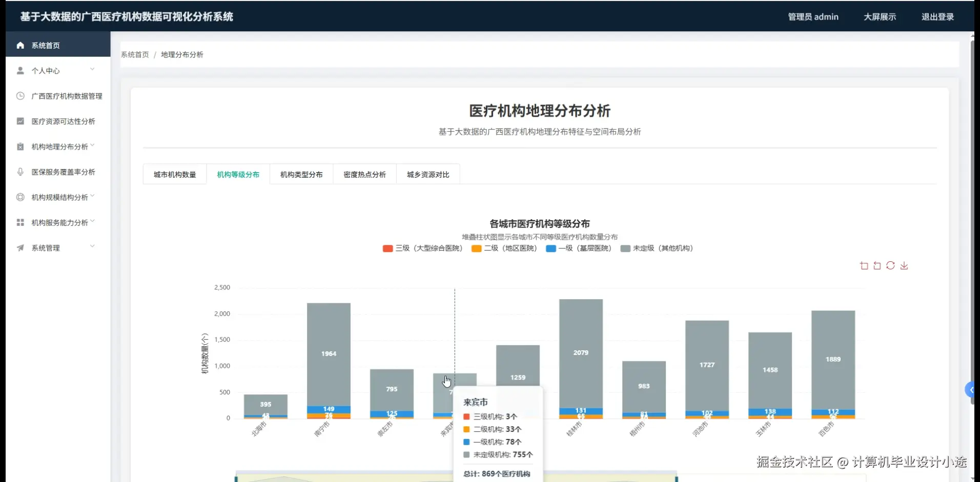Download the chart as image

tap(904, 265)
